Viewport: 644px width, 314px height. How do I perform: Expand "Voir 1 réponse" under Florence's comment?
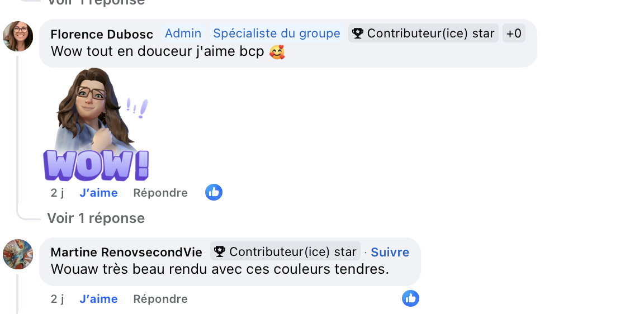(x=96, y=218)
